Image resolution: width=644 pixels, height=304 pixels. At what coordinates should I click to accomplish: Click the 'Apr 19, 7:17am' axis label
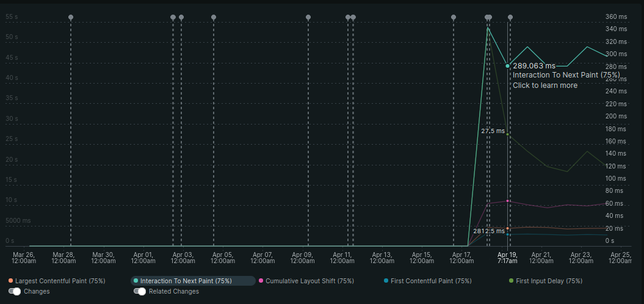pos(508,258)
